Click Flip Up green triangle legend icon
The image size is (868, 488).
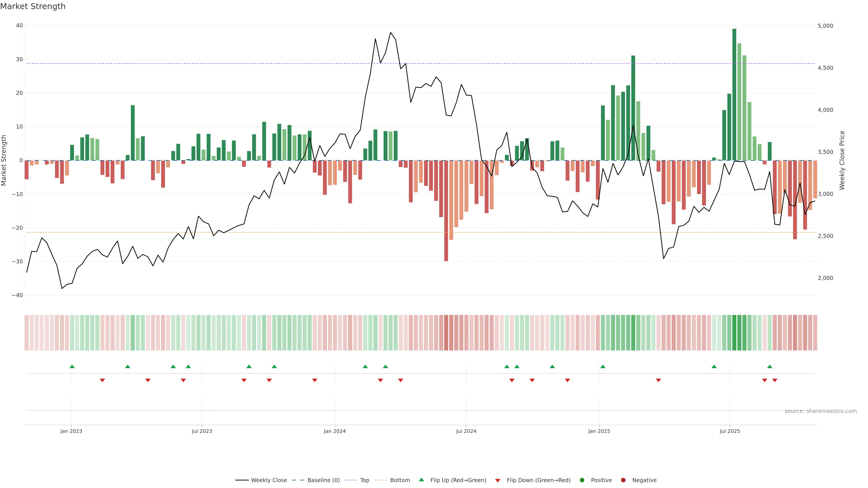click(x=421, y=480)
